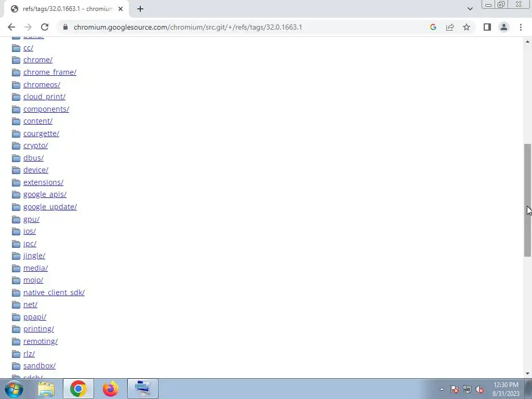532x399 pixels.
Task: Click the folder icon beside sandbox/
Action: tap(16, 366)
